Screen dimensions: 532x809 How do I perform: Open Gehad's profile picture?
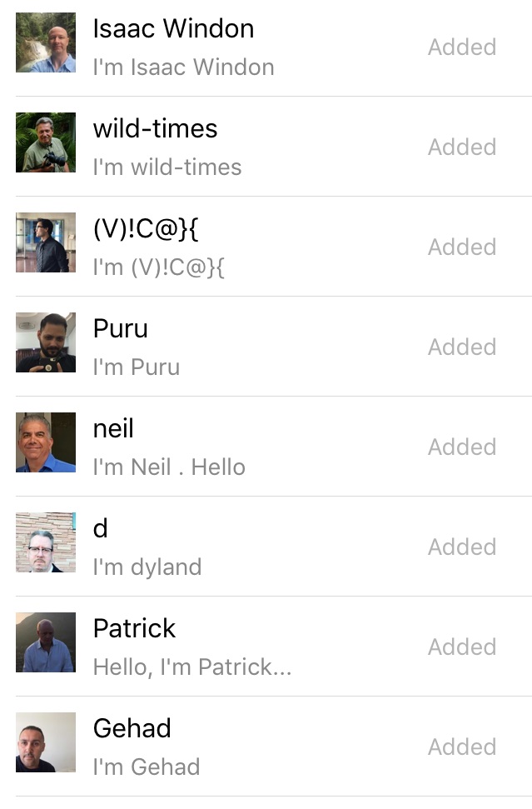(x=46, y=742)
